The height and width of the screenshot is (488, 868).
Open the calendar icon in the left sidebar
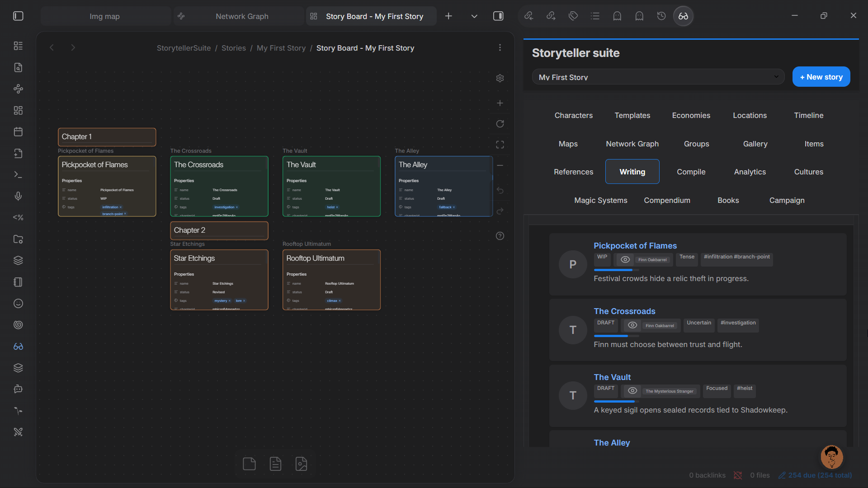pyautogui.click(x=18, y=132)
